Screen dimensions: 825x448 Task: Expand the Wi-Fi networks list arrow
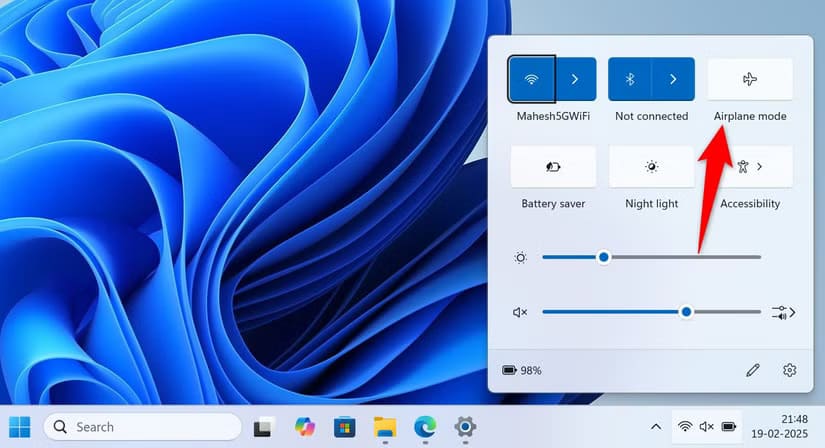coord(574,79)
